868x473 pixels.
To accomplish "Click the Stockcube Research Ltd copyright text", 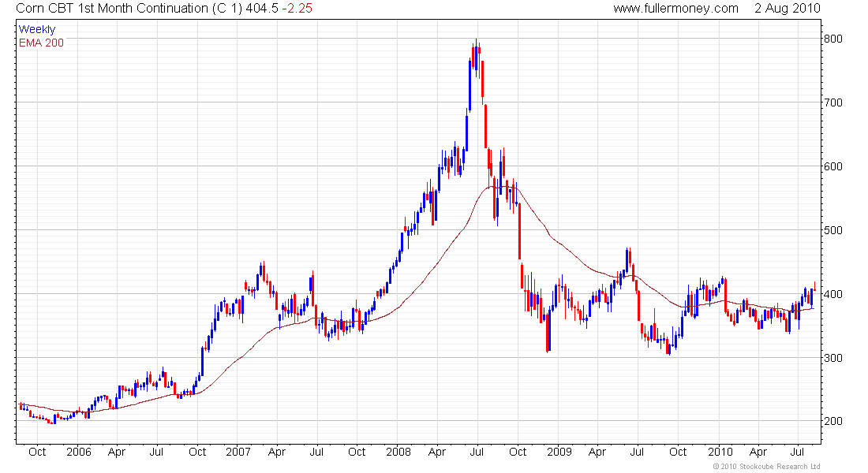I will coord(767,467).
